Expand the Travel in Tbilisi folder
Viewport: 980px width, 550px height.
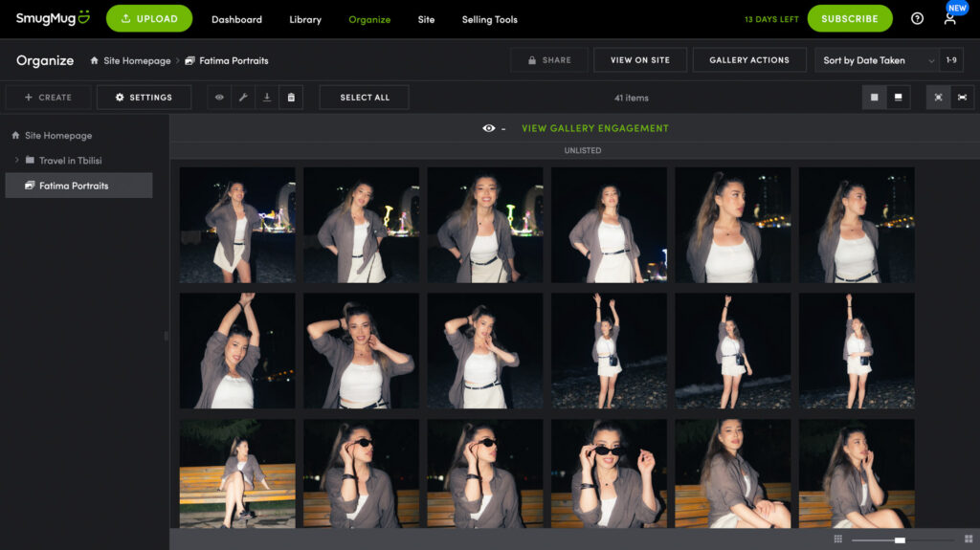click(17, 160)
